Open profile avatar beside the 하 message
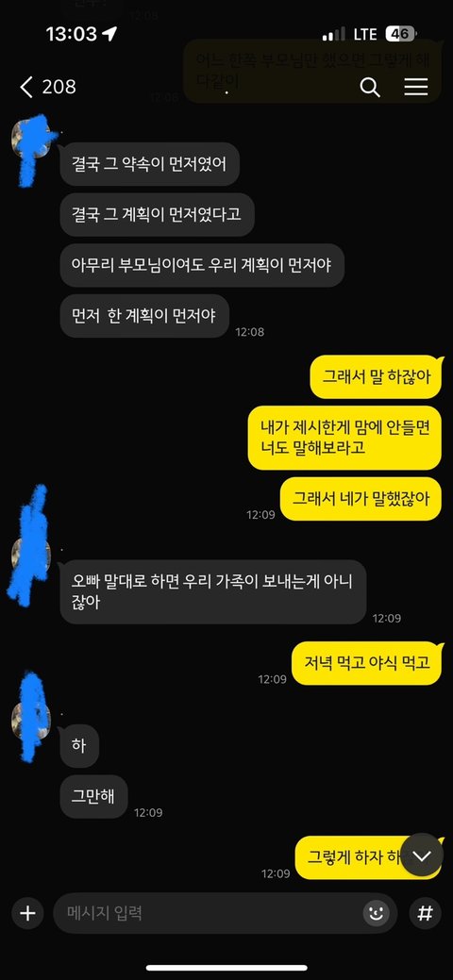This screenshot has width=453, height=980. point(31,717)
